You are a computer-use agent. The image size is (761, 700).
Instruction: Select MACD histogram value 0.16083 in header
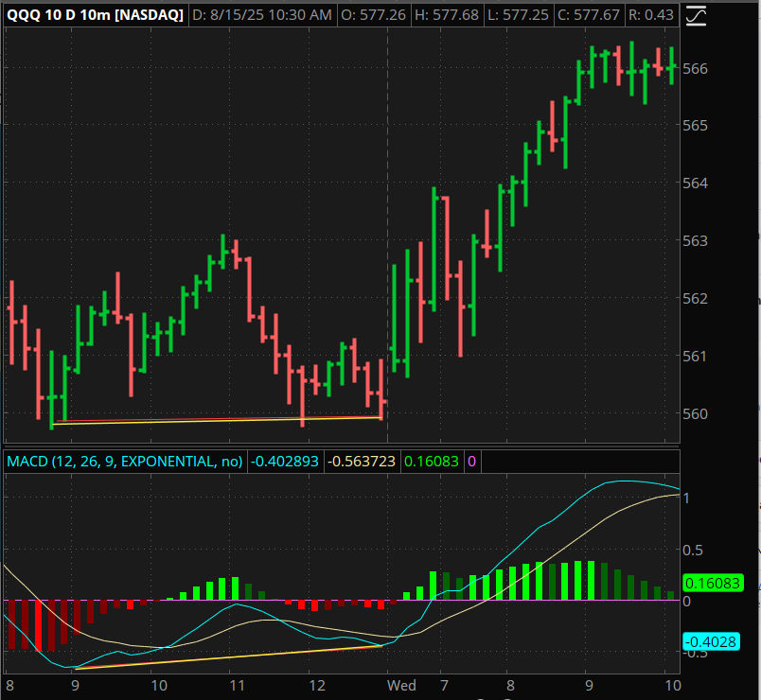(431, 461)
